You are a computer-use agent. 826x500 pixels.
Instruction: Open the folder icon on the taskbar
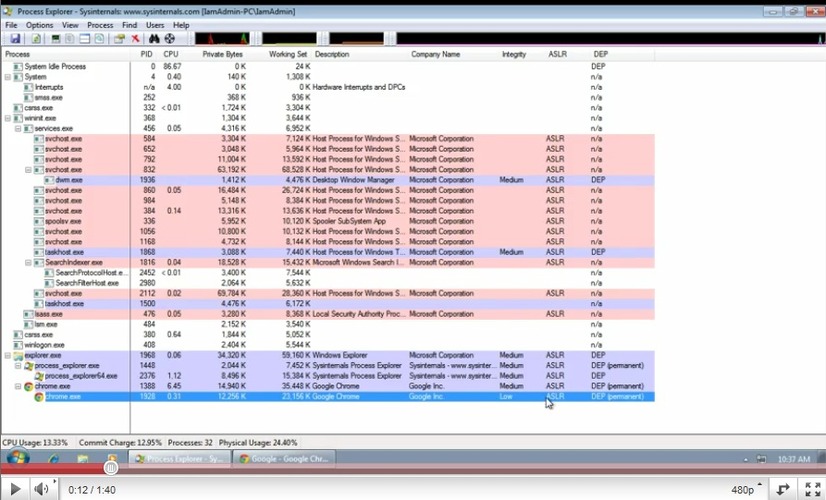click(83, 458)
